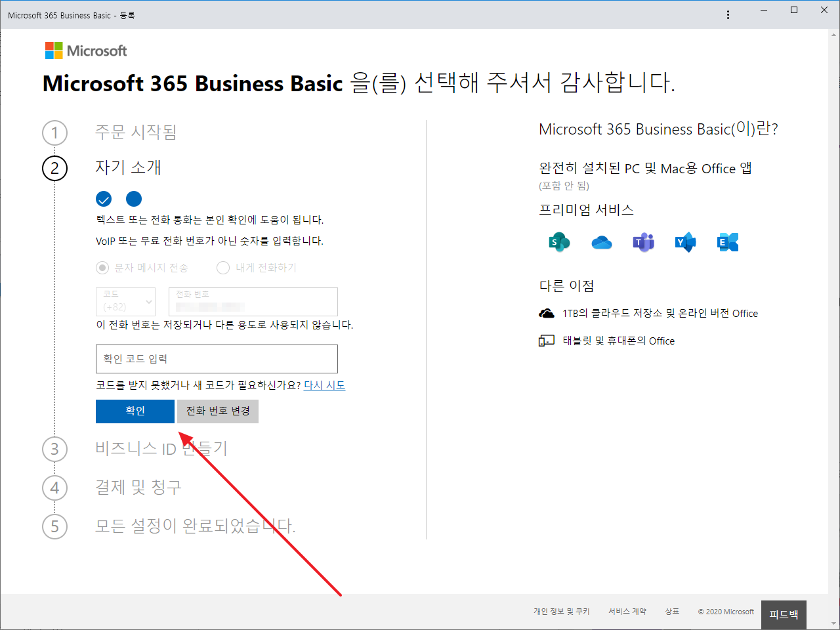The image size is (840, 630).
Task: Click the 자기 소개 step heading
Action: click(x=128, y=168)
